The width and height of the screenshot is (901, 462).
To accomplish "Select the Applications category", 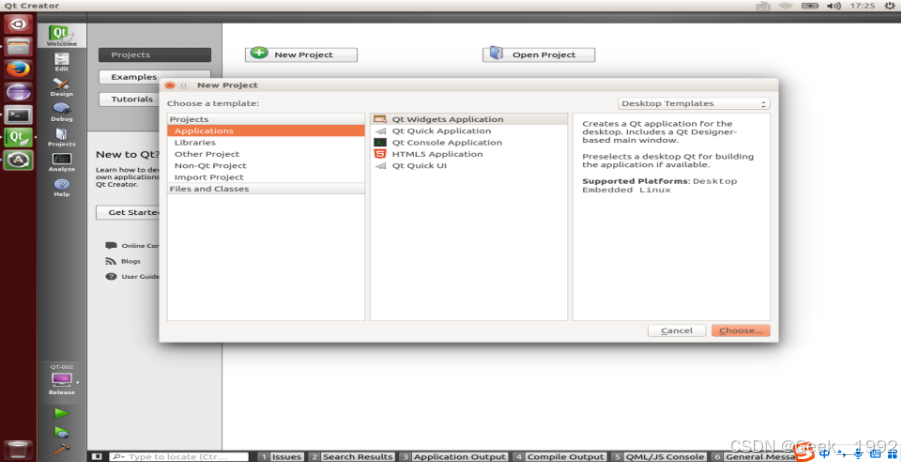I will tap(266, 131).
